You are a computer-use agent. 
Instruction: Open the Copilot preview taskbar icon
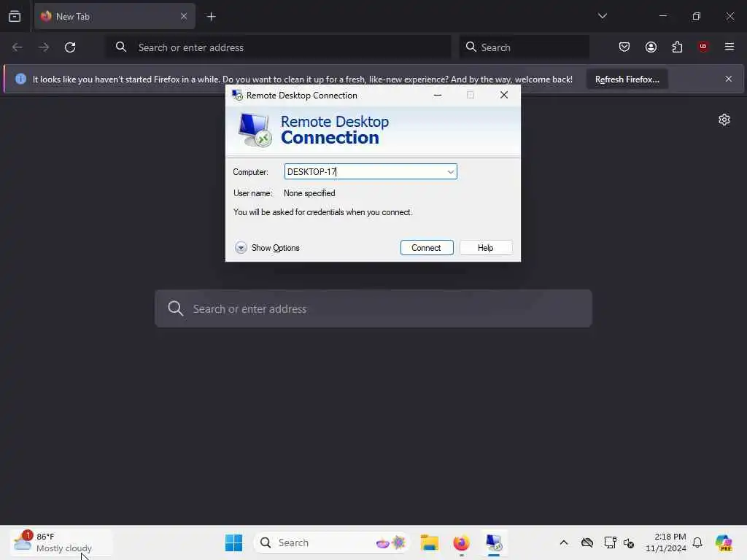click(724, 542)
